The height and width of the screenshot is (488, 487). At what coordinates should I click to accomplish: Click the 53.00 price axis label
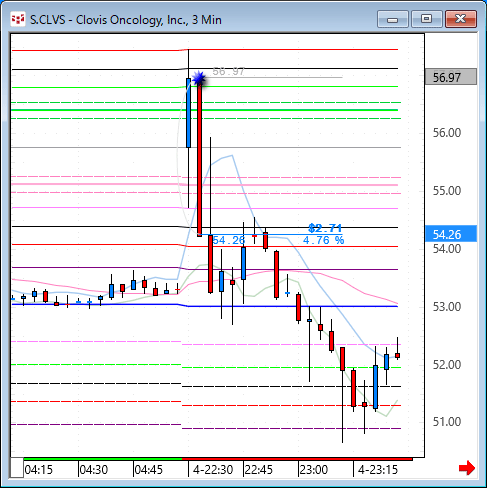447,307
